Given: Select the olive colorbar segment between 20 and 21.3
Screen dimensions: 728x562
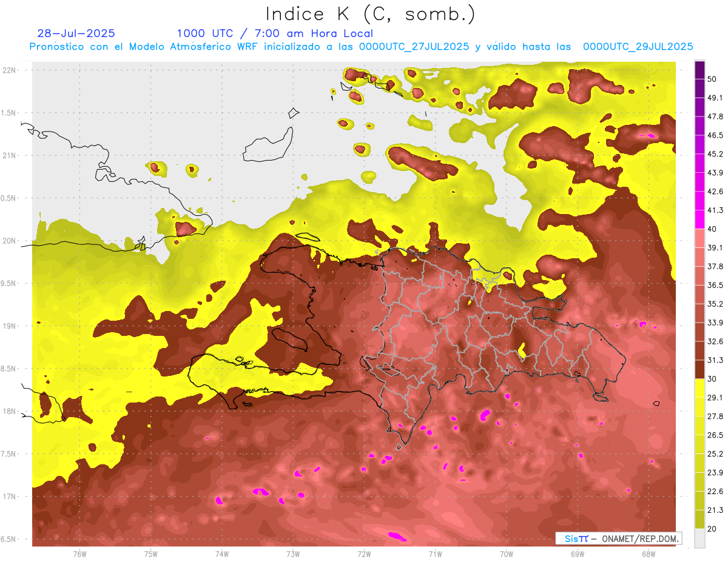Looking at the screenshot, I should tap(699, 519).
